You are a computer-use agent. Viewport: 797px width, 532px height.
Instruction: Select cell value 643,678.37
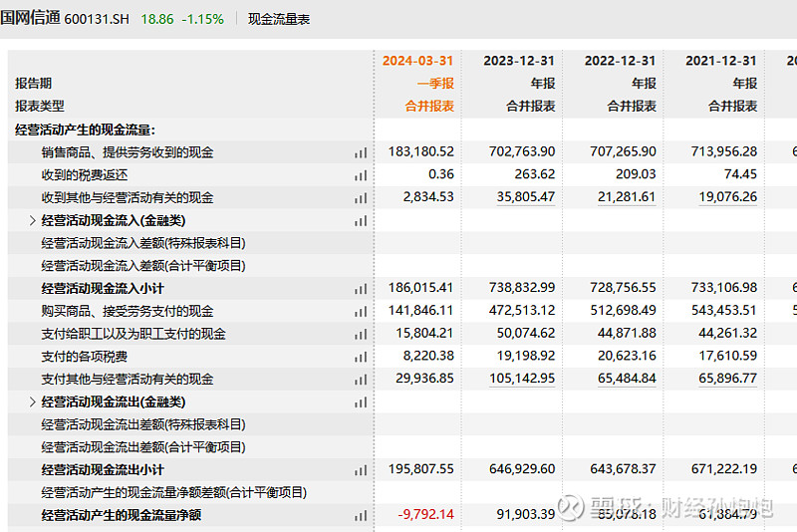[623, 469]
